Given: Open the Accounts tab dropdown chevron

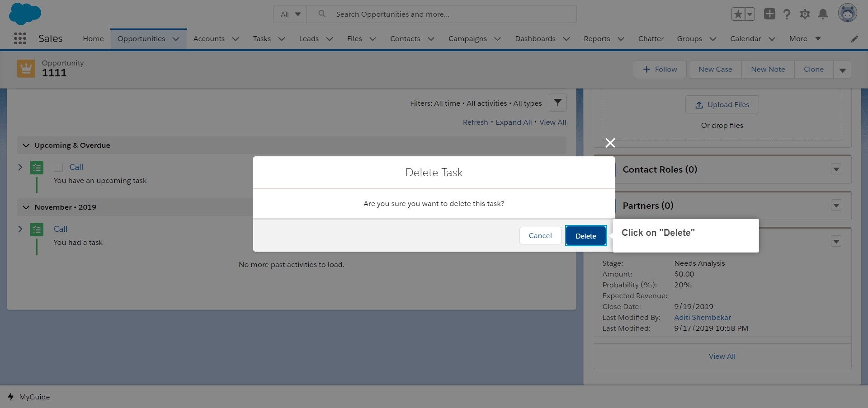Looking at the screenshot, I should 236,39.
